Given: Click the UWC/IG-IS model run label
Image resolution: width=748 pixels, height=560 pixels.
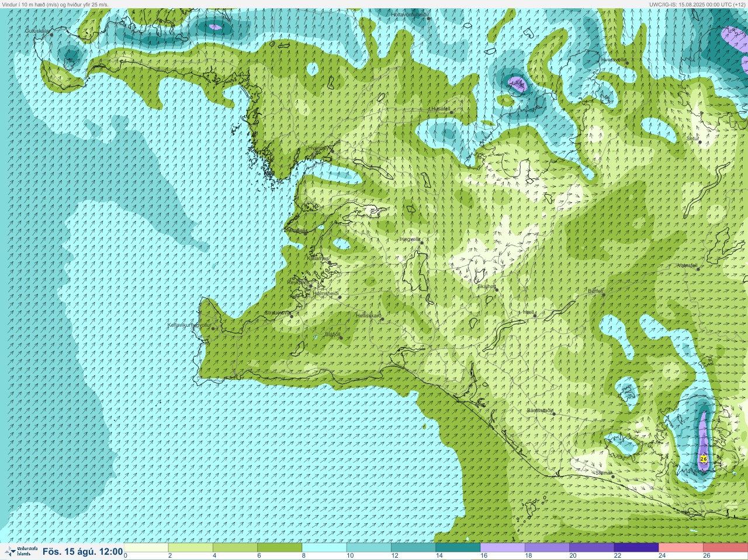Looking at the screenshot, I should click(697, 4).
